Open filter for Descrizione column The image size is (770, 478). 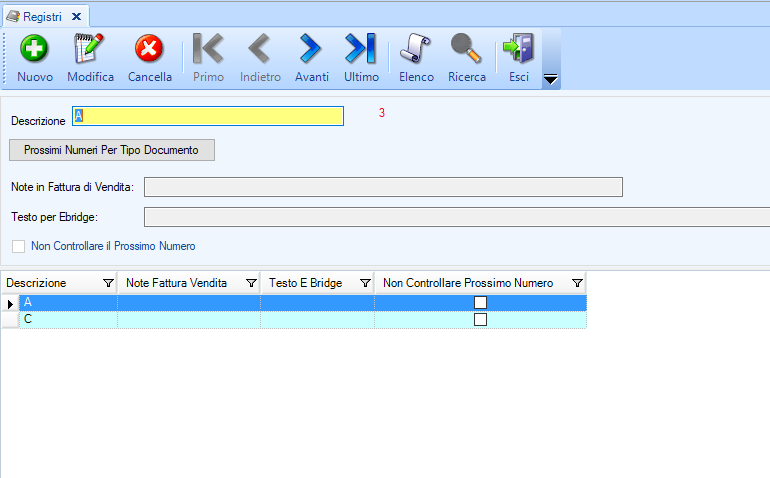click(108, 284)
